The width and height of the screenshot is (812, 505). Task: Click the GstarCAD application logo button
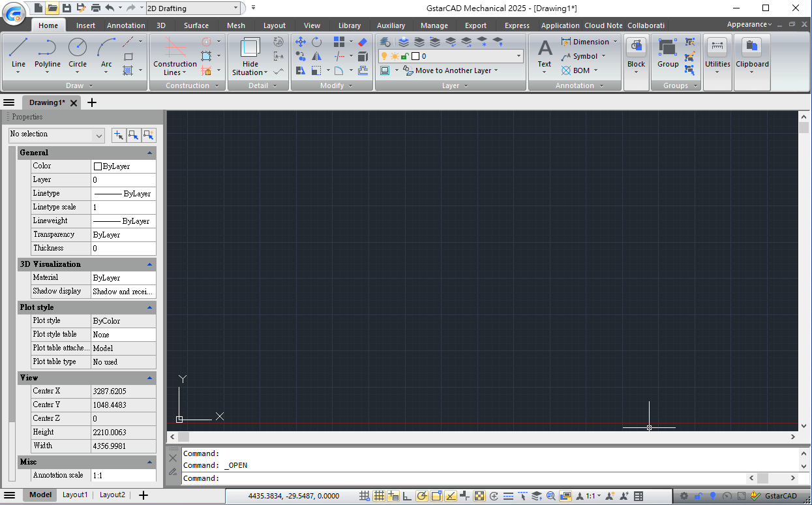14,12
